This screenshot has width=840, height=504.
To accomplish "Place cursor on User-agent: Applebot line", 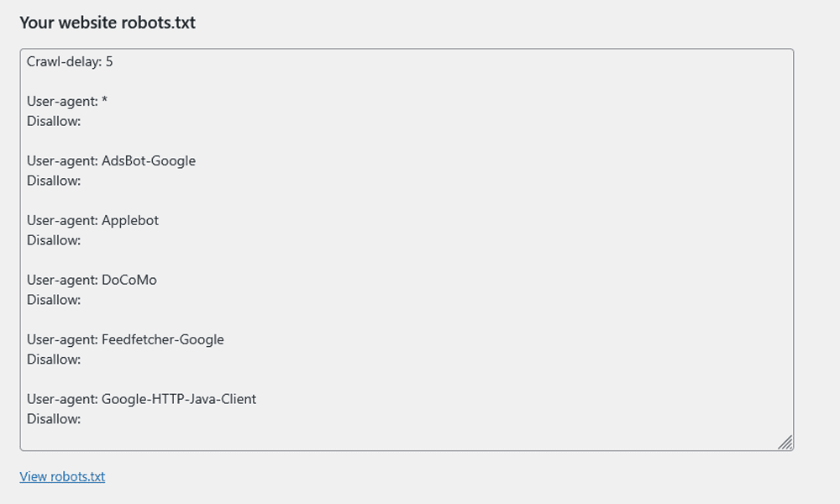I will [92, 221].
